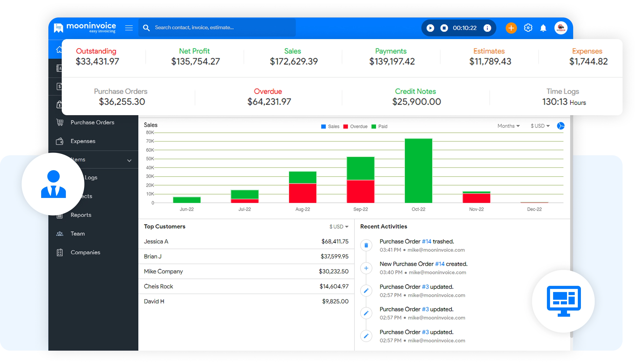
Task: Open the Purchase Orders sidebar icon
Action: coord(60,122)
